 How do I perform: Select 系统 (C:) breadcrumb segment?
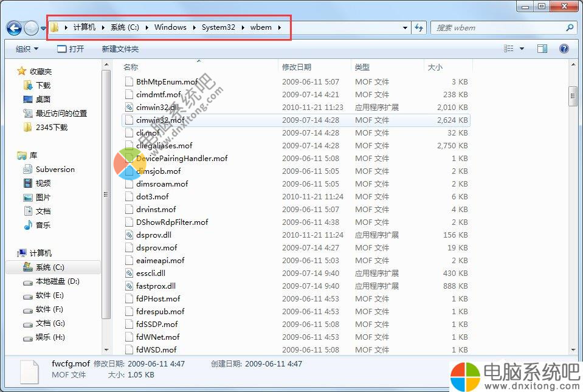(x=125, y=27)
